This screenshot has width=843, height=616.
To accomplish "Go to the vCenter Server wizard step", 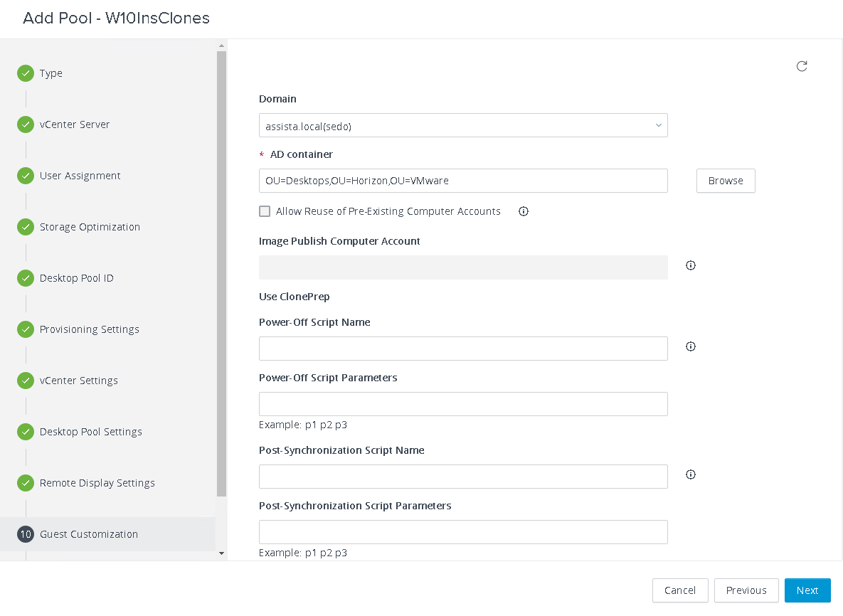I will (x=75, y=124).
